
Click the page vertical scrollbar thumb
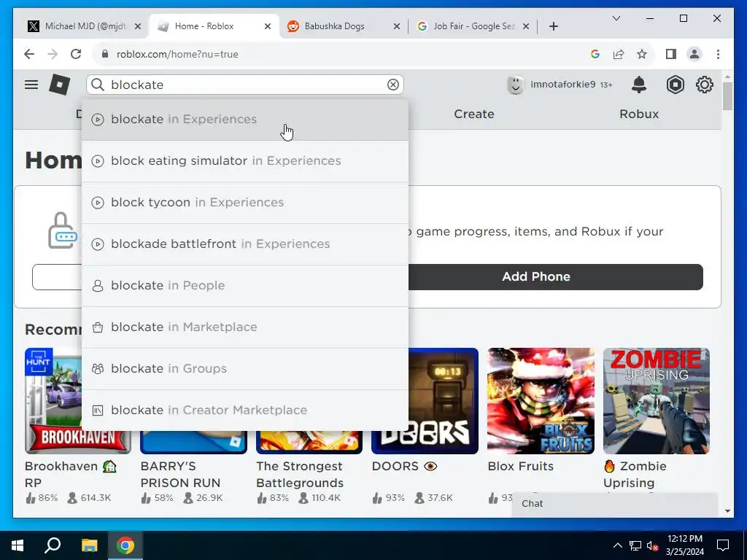[727, 96]
